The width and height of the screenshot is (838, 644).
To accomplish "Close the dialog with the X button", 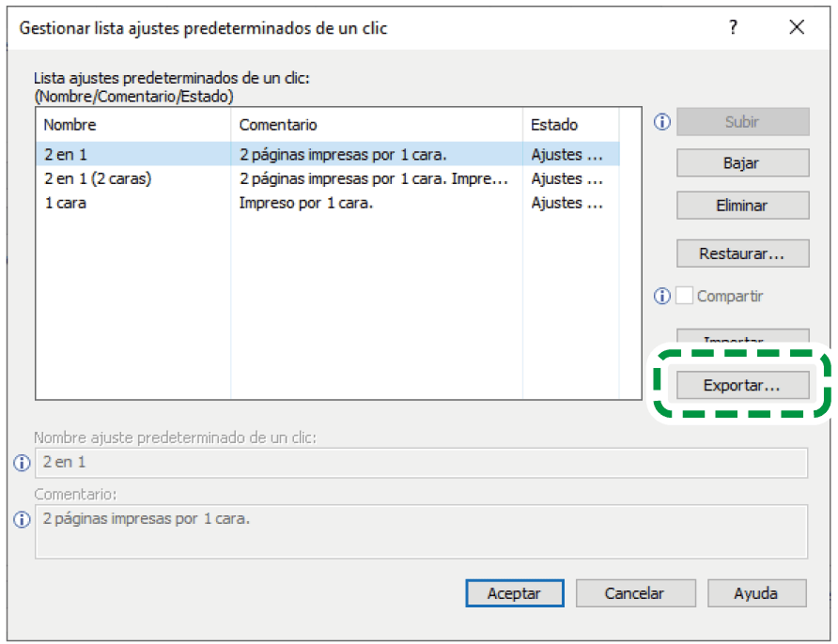I will pyautogui.click(x=797, y=28).
